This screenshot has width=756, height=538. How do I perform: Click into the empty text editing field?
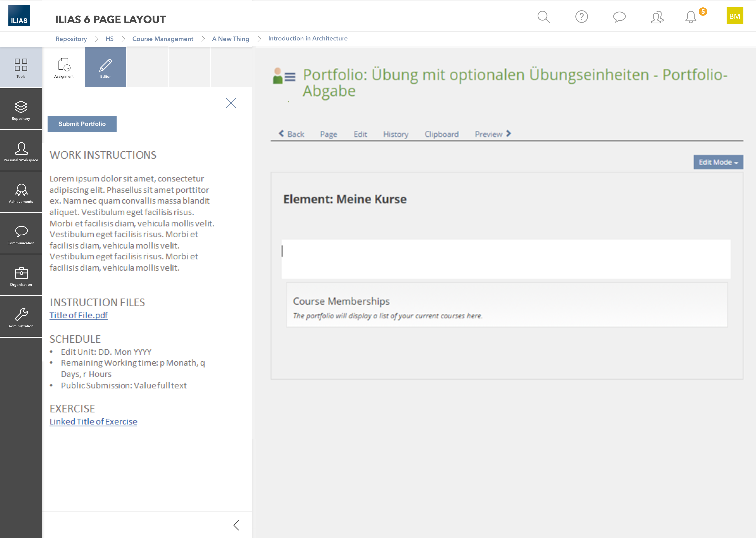pos(505,259)
